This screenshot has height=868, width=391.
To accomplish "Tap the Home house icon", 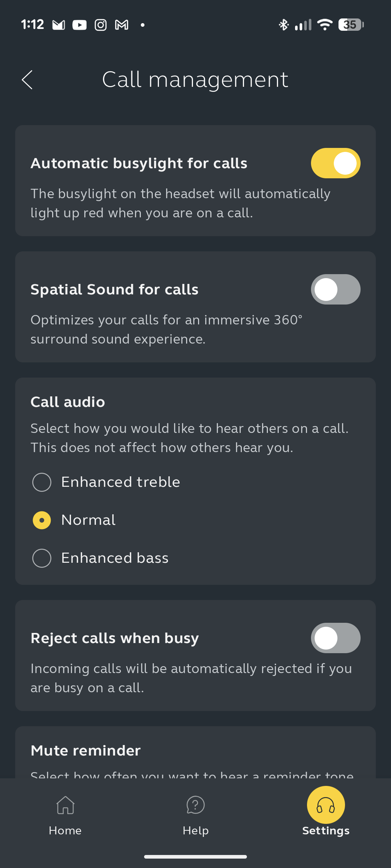I will pos(65,805).
